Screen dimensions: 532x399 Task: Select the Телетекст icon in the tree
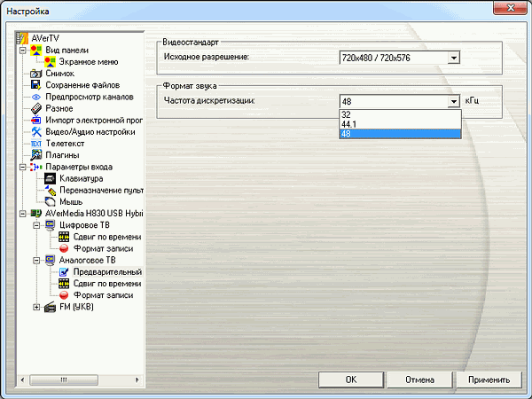click(x=36, y=143)
